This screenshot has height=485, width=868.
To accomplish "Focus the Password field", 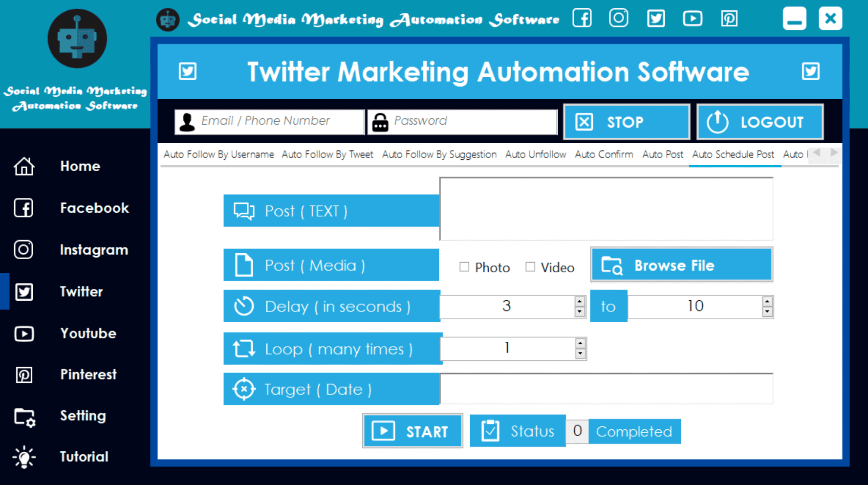I will click(x=462, y=122).
